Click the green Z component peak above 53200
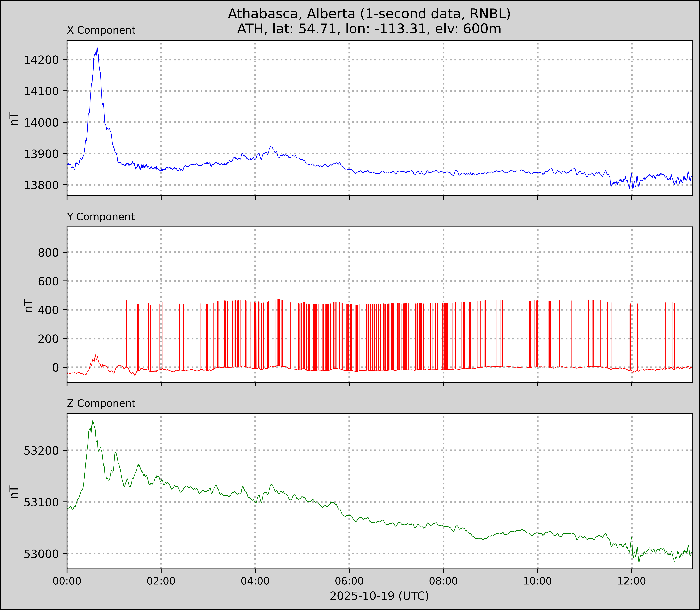The height and width of the screenshot is (610, 700). tap(93, 421)
